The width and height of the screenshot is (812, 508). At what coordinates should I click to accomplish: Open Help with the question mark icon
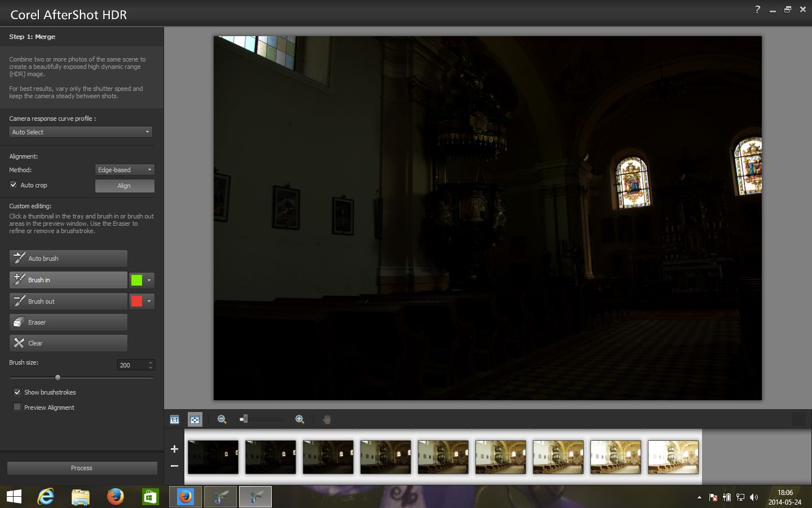tap(757, 9)
